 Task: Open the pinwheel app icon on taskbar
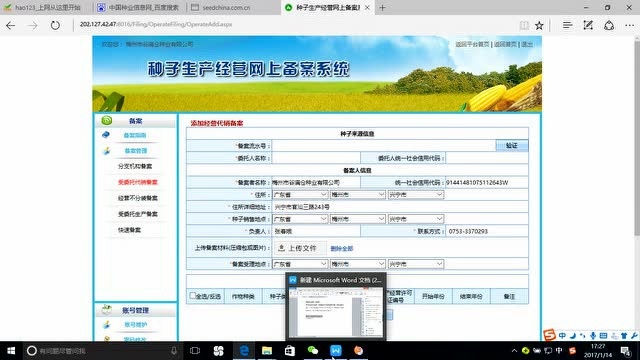pyautogui.click(x=219, y=351)
